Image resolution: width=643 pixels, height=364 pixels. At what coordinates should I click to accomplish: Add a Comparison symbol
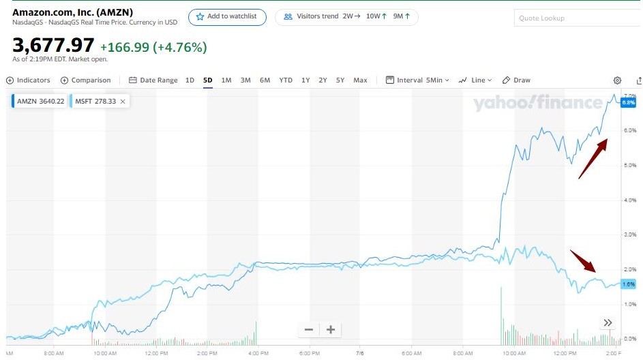tap(86, 80)
